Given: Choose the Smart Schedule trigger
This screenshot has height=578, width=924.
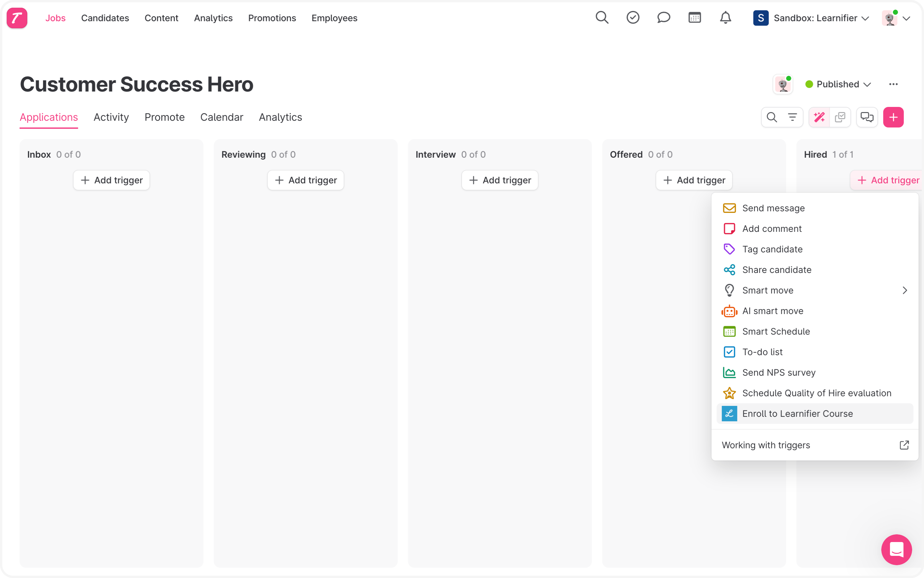Looking at the screenshot, I should 815,331.
